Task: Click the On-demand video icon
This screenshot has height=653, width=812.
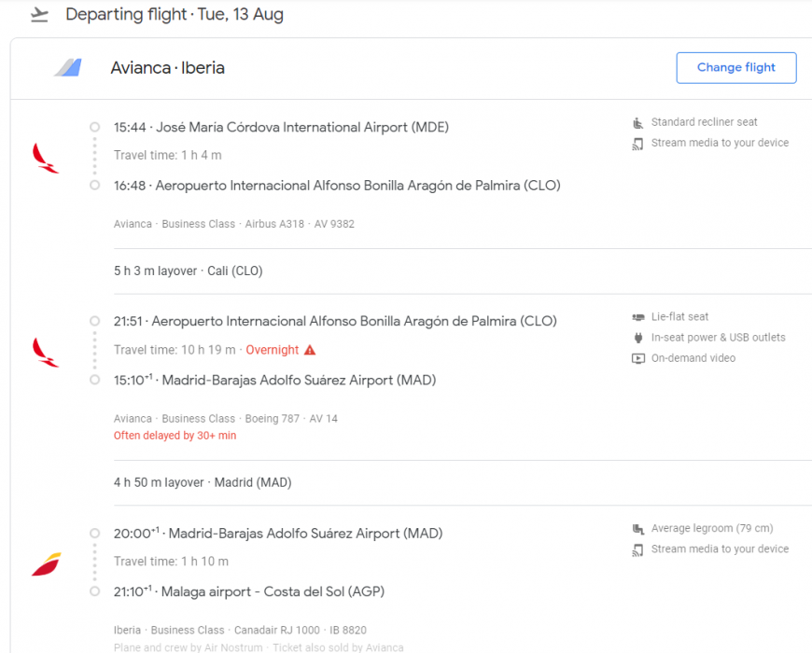Action: pos(638,358)
